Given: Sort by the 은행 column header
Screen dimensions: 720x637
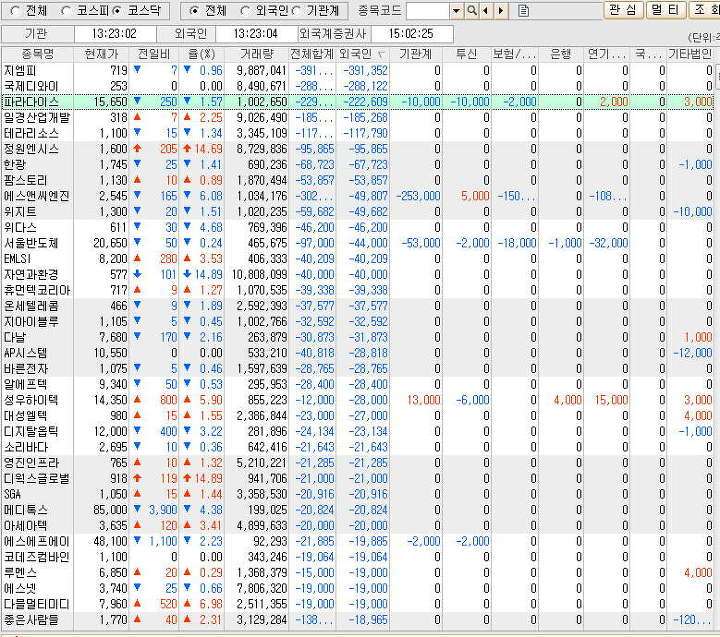Looking at the screenshot, I should [x=560, y=54].
